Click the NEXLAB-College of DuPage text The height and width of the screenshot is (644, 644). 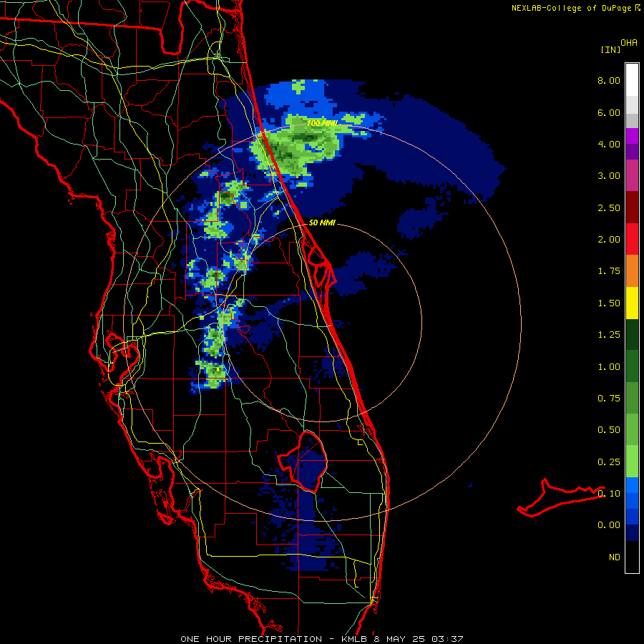coord(571,8)
